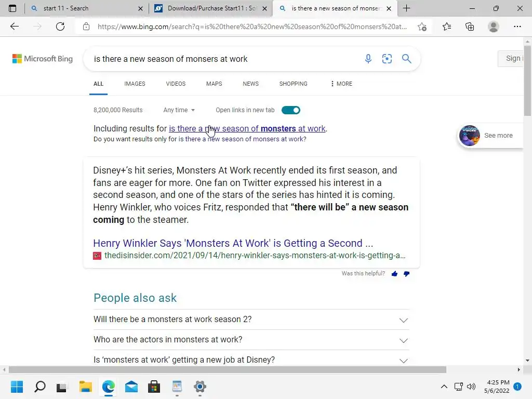Open Settings gear on taskbar
Image resolution: width=532 pixels, height=399 pixels.
click(200, 387)
